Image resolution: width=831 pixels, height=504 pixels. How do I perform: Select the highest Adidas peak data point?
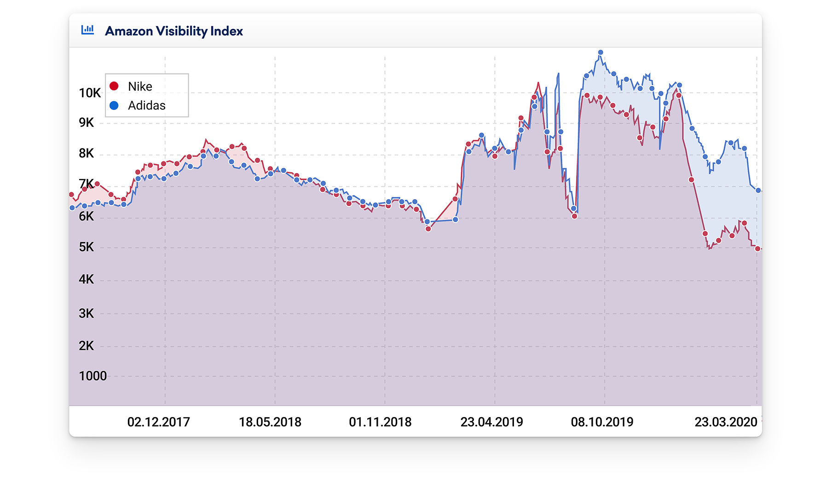coord(600,52)
